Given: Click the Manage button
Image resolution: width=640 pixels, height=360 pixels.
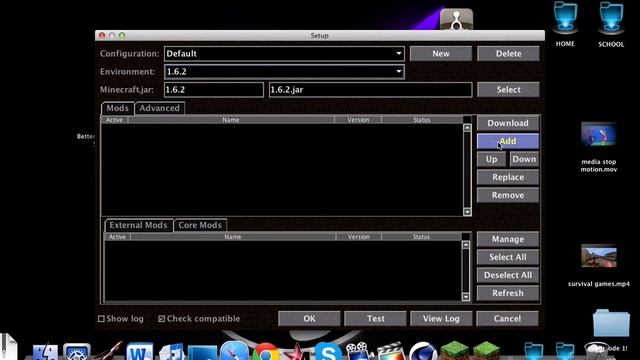Looking at the screenshot, I should 508,239.
